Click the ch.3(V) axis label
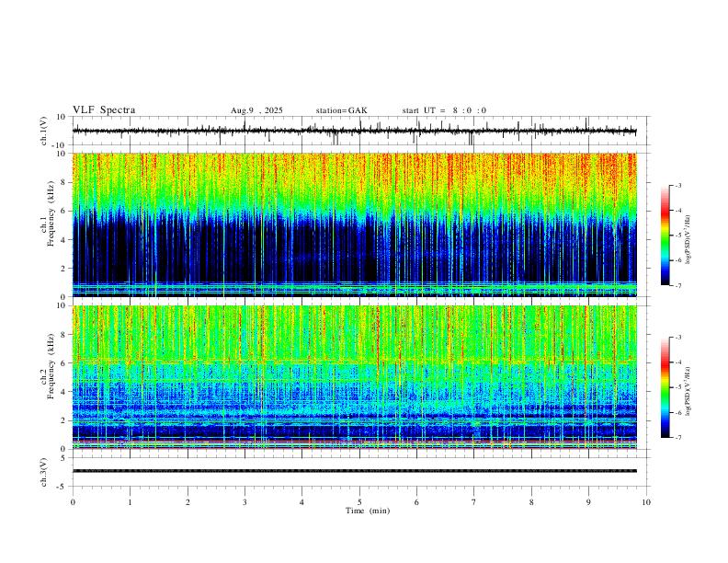The image size is (728, 563). [x=44, y=472]
